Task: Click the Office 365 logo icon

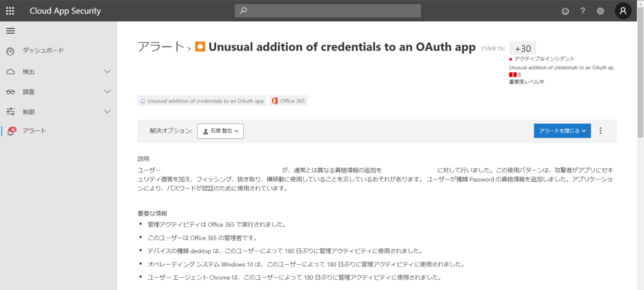Action: (274, 100)
